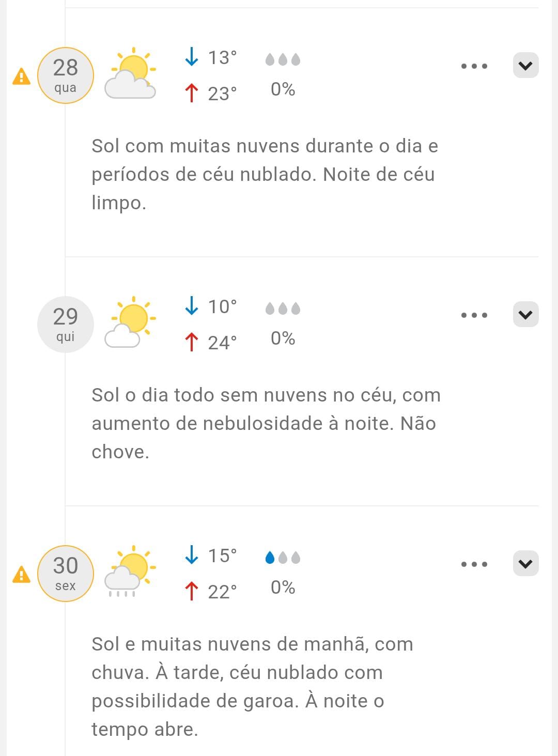Image resolution: width=558 pixels, height=756 pixels.
Task: Expand the forecast details for day 29
Action: click(525, 315)
